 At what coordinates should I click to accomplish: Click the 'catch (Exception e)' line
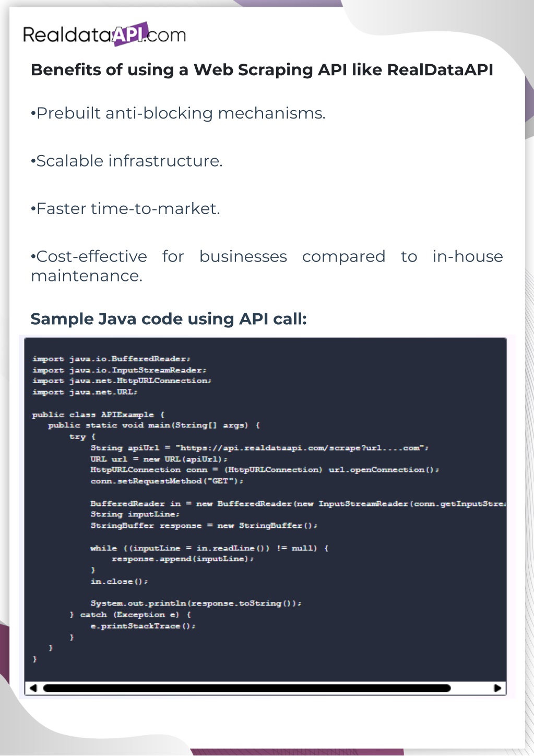pos(130,615)
